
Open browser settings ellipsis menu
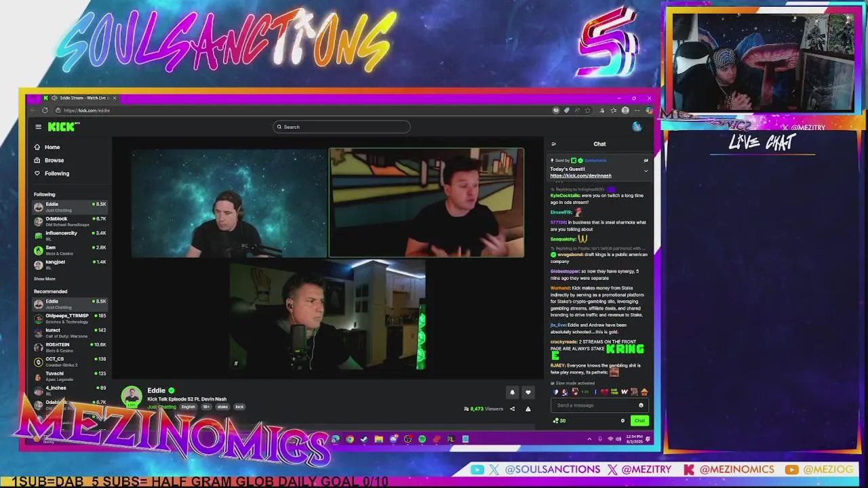637,110
